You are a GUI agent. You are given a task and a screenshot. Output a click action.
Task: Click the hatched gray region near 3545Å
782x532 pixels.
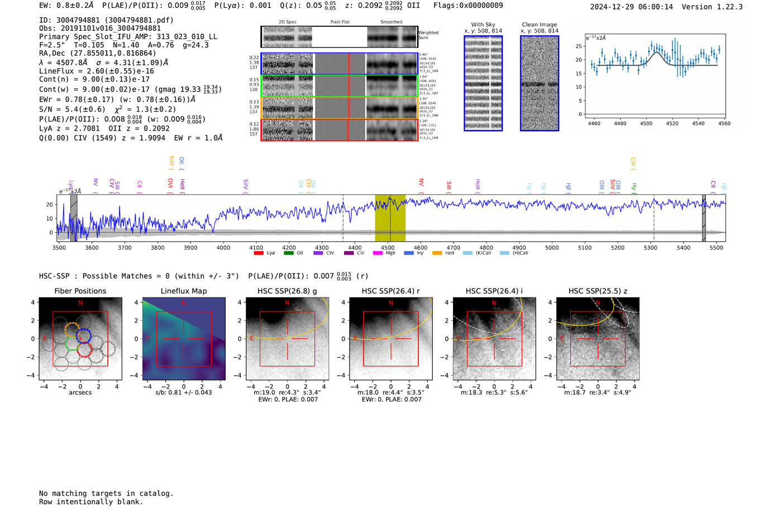tap(74, 218)
